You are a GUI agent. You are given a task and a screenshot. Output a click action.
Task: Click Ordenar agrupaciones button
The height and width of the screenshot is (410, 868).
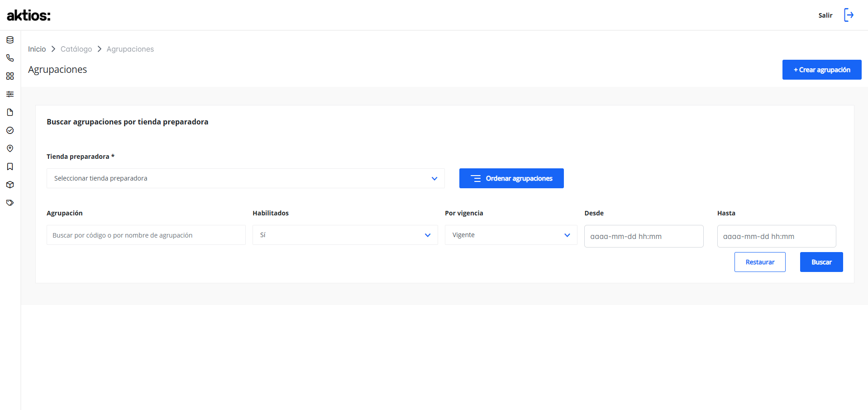click(511, 178)
